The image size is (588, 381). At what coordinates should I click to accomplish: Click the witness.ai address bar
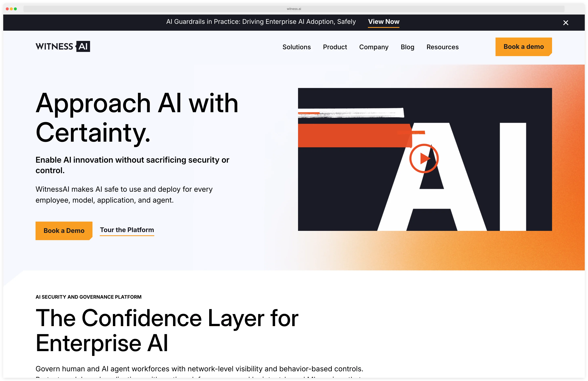294,8
